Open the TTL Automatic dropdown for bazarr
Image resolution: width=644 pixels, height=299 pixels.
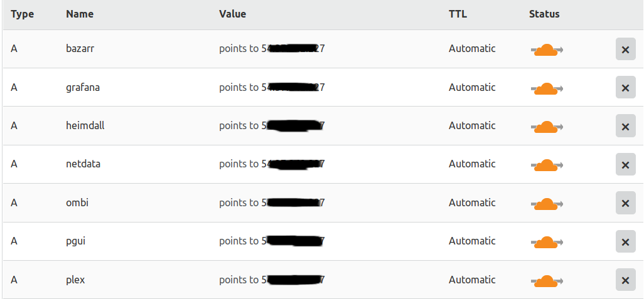coord(472,48)
